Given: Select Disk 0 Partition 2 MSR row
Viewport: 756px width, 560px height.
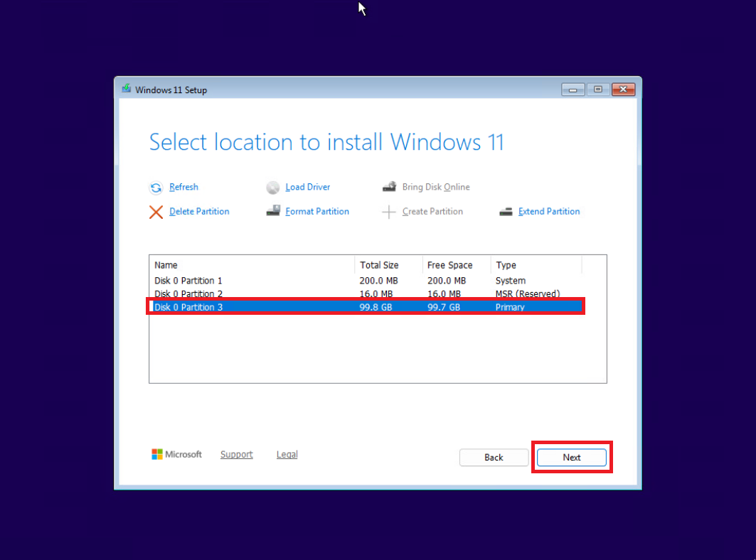Looking at the screenshot, I should 368,294.
